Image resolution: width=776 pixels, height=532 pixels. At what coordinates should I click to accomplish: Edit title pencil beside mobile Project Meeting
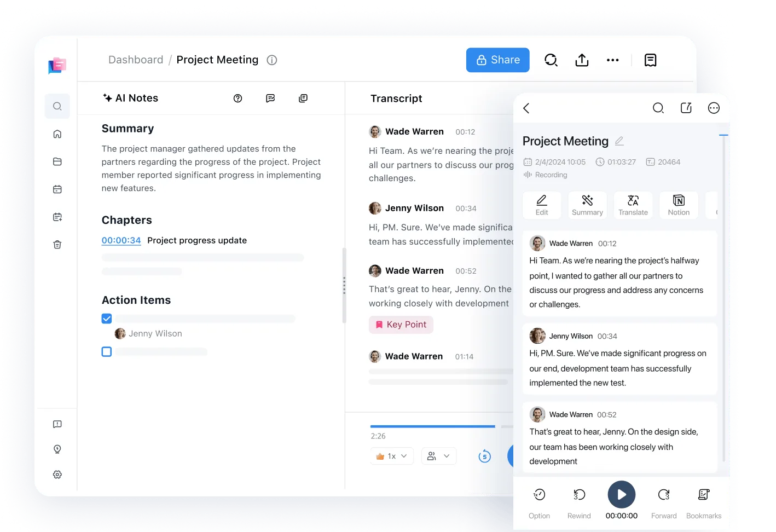619,141
